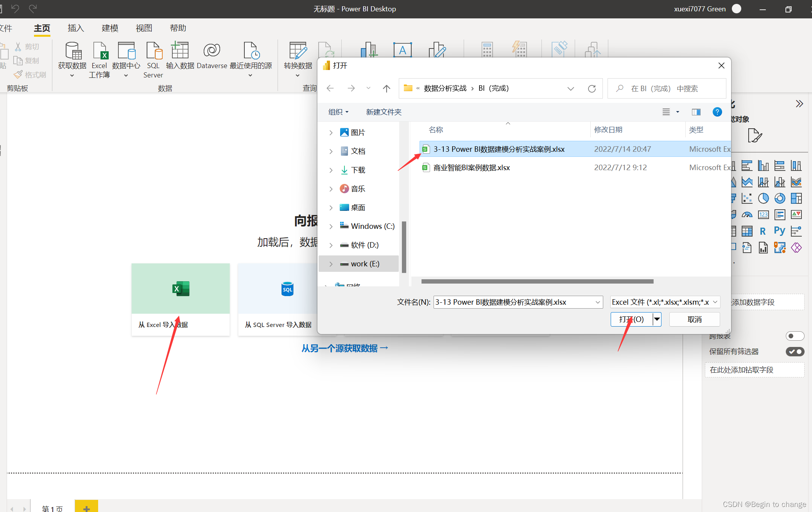Switch to the 建模 ribbon tab
The image size is (812, 512).
point(110,28)
